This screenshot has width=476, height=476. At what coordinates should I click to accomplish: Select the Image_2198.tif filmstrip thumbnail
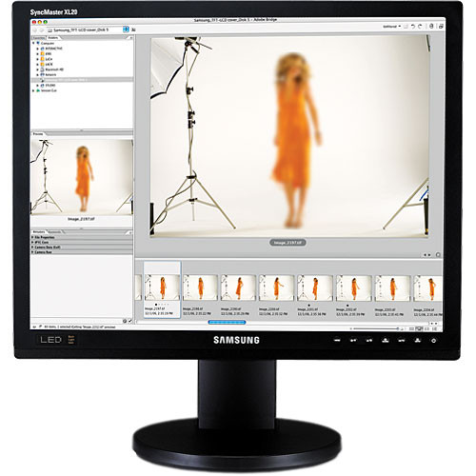tap(200, 288)
